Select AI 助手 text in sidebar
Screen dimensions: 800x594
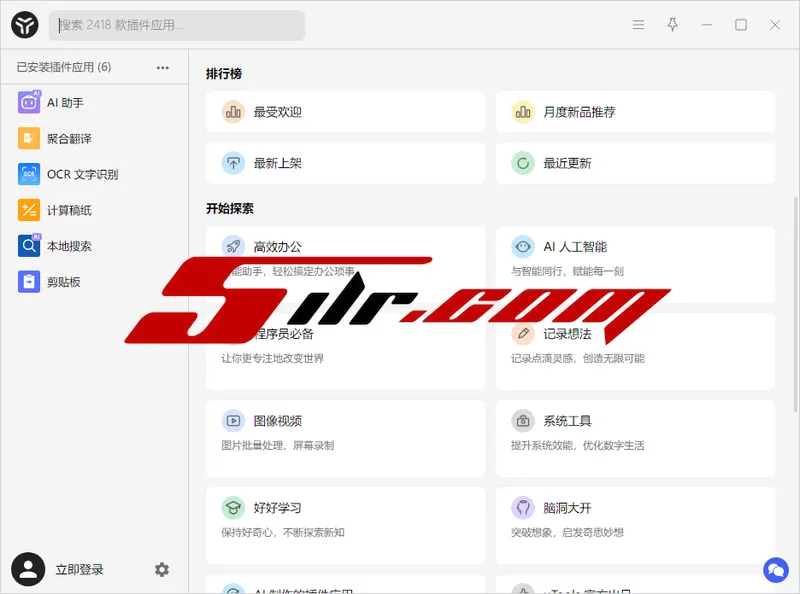[x=65, y=103]
